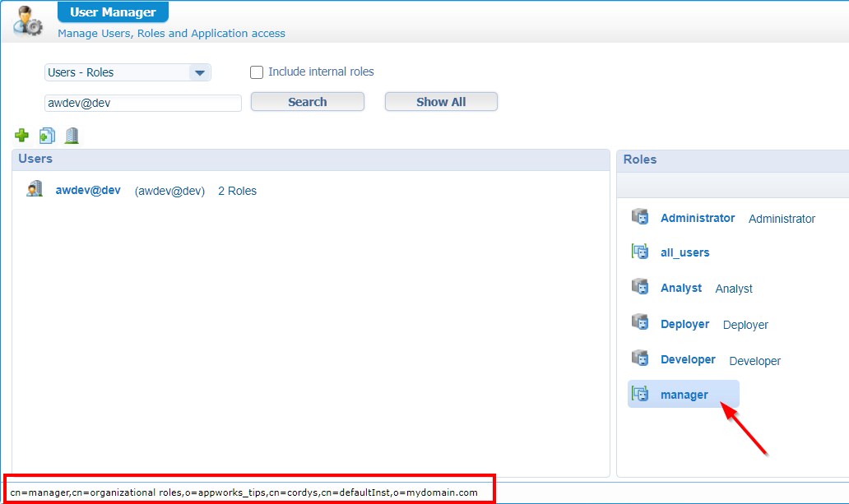Click the building organization toolbar icon
Screen dimensions: 849x504
pyautogui.click(x=72, y=136)
